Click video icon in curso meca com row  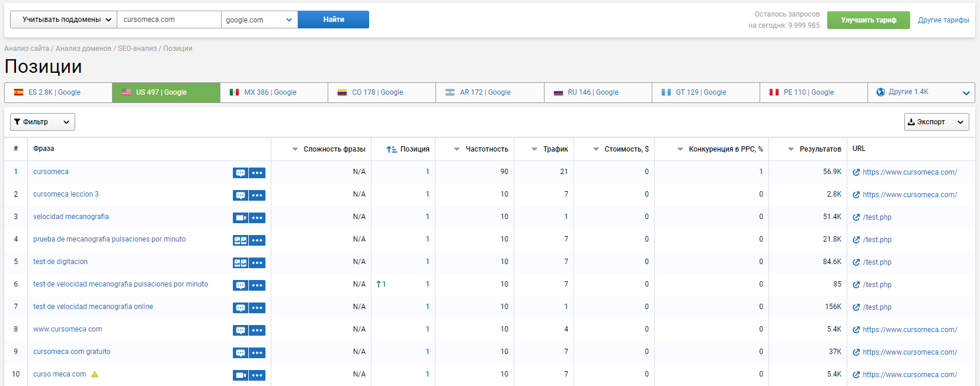[240, 375]
